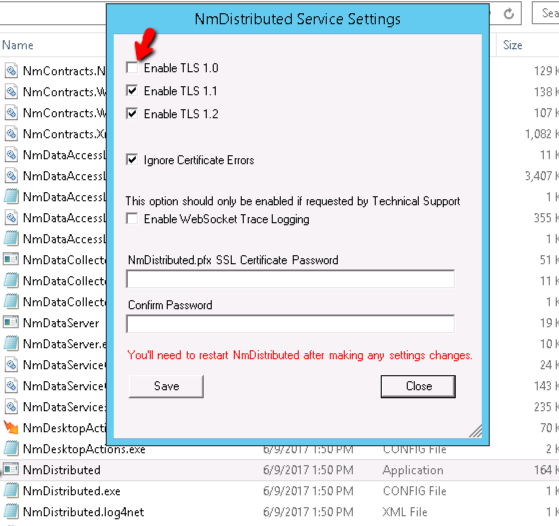Click the XML File type cell
This screenshot has height=526, width=559.
(405, 512)
